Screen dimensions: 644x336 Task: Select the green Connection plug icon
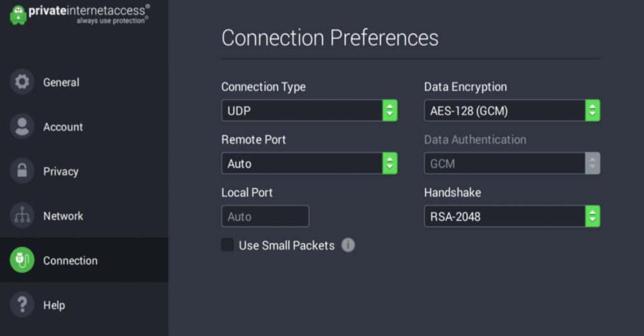[22, 259]
